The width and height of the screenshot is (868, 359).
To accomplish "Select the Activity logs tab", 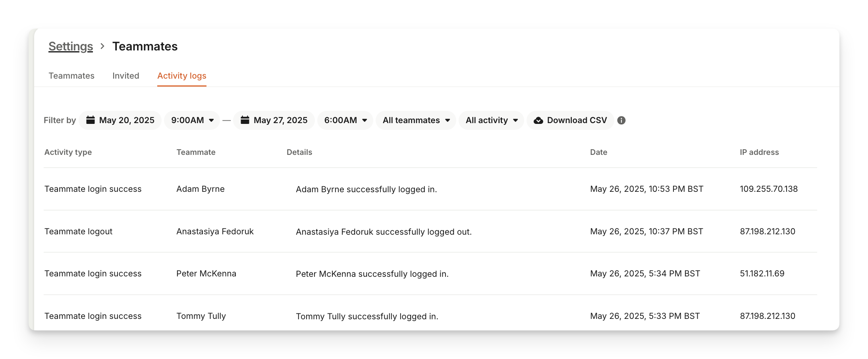I will [181, 76].
